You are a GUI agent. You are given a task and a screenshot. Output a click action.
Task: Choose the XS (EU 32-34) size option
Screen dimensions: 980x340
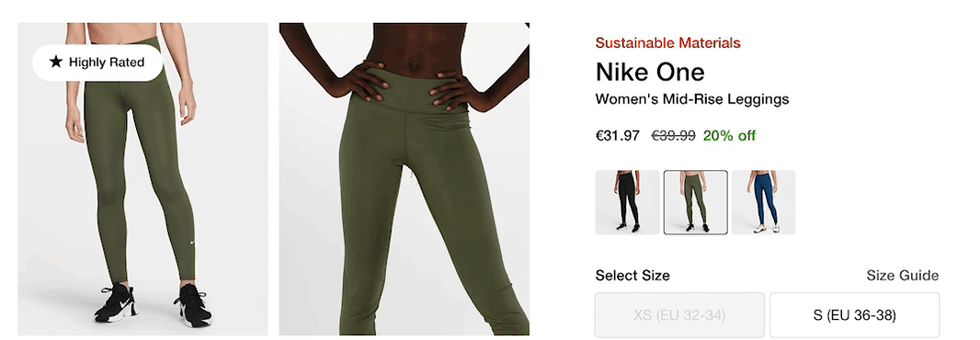679,315
